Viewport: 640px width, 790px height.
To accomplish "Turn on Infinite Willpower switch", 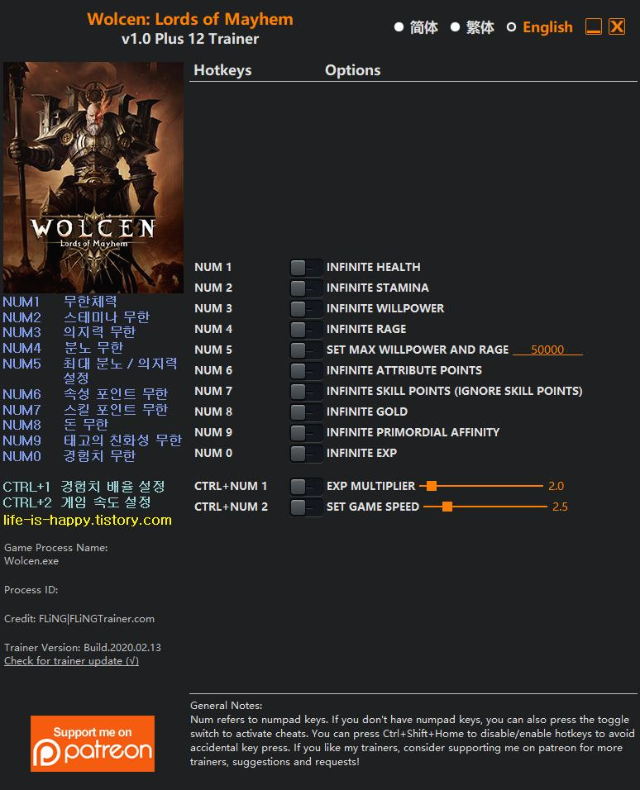I will point(306,309).
